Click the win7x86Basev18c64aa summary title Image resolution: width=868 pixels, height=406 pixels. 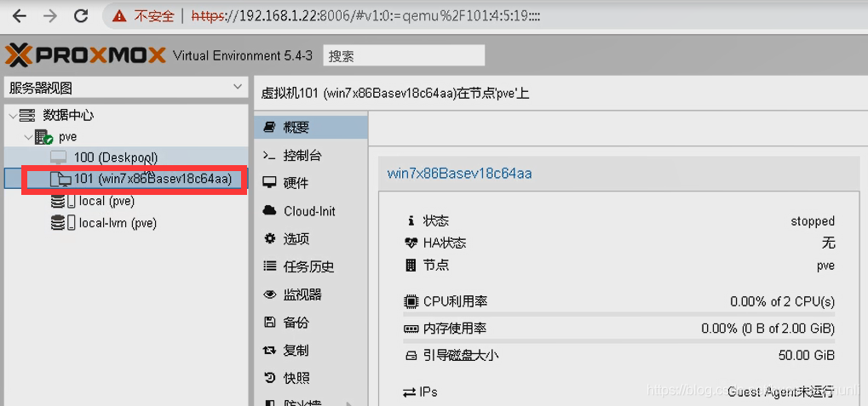click(459, 173)
